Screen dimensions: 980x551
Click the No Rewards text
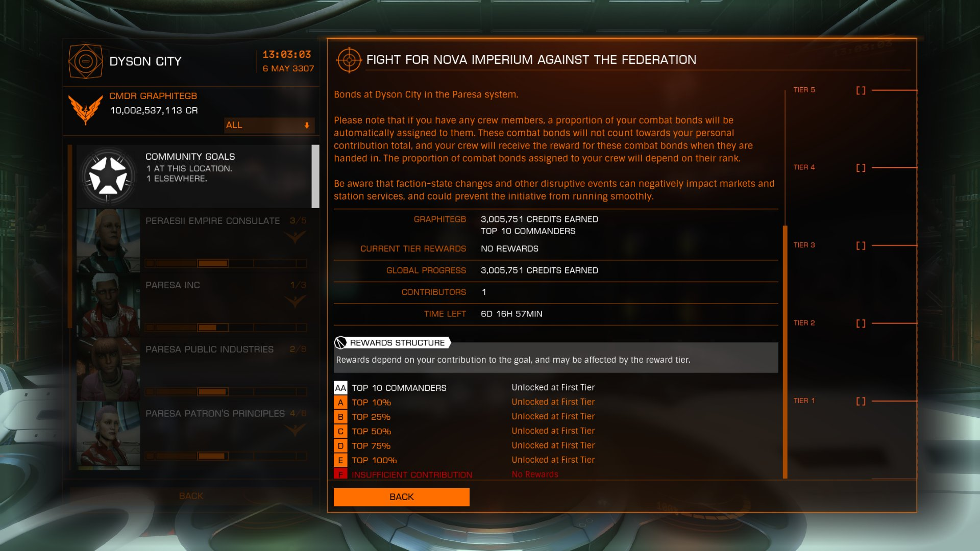(x=535, y=474)
